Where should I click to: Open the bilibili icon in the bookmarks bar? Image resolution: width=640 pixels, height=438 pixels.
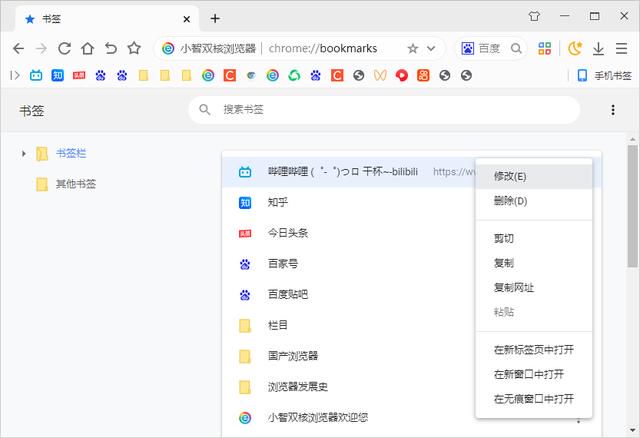(36, 75)
